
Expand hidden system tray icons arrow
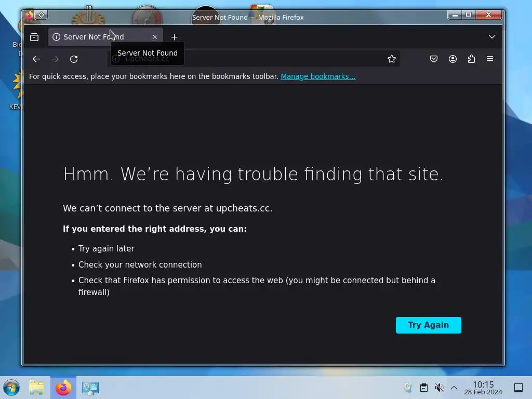click(x=454, y=388)
